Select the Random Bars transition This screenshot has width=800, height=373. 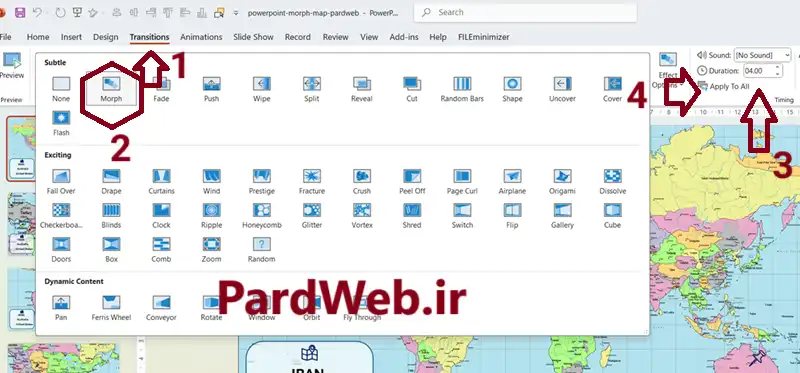(x=462, y=89)
